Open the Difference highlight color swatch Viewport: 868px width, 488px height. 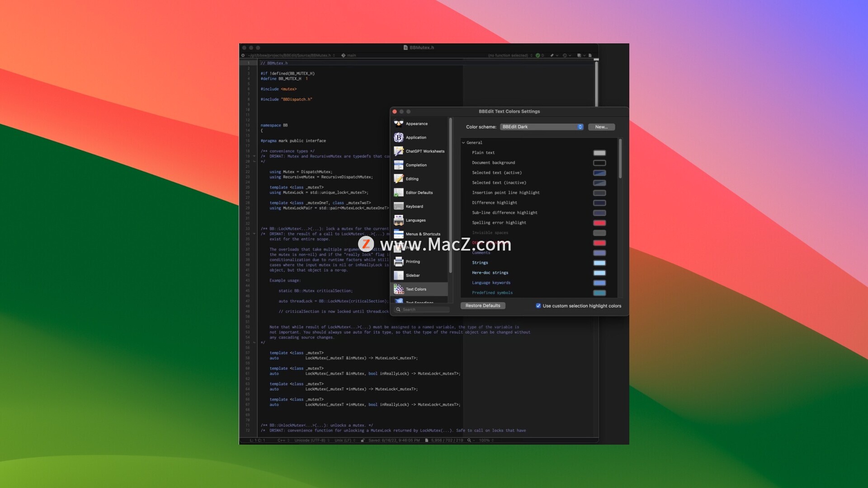click(x=599, y=203)
